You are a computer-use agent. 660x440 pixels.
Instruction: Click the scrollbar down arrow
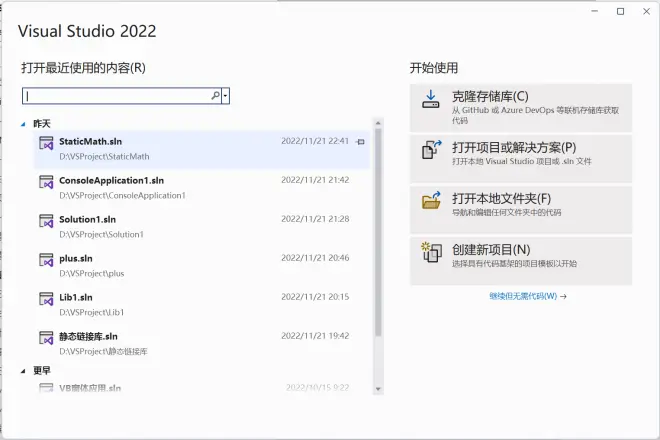tap(378, 389)
